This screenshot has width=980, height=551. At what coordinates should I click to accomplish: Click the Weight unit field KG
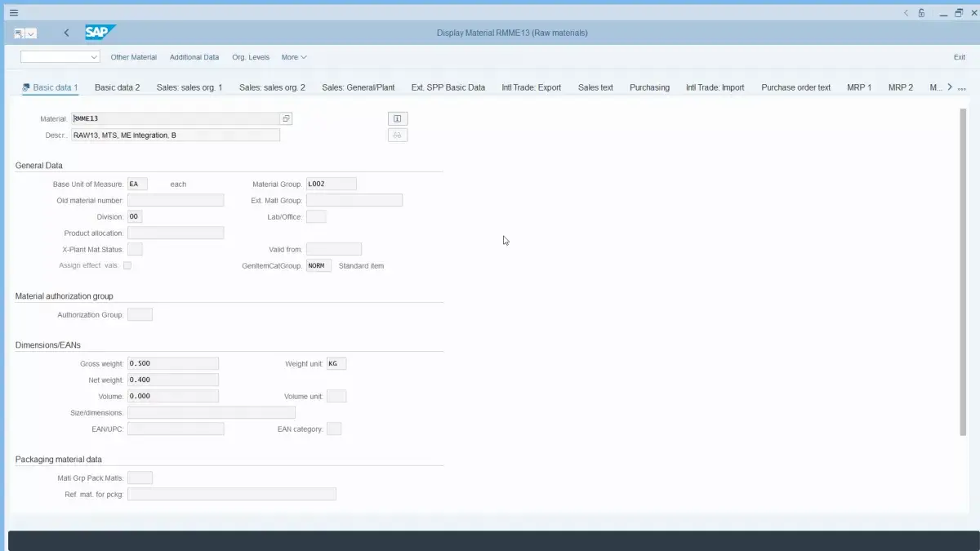point(336,363)
